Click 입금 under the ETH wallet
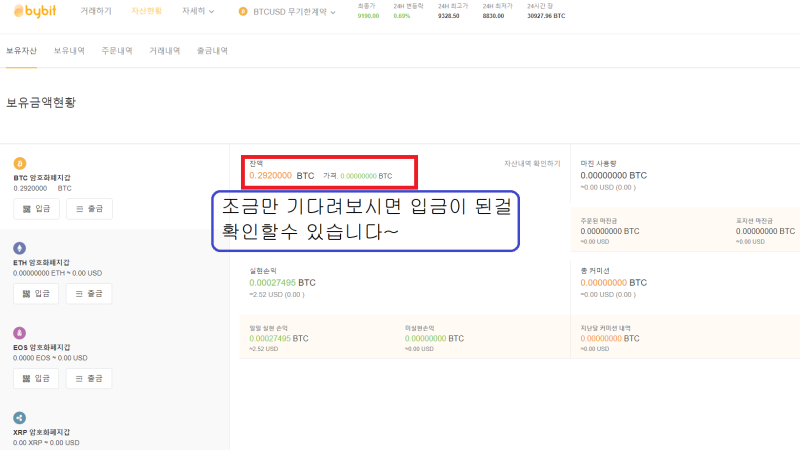This screenshot has height=450, width=800. tap(36, 293)
